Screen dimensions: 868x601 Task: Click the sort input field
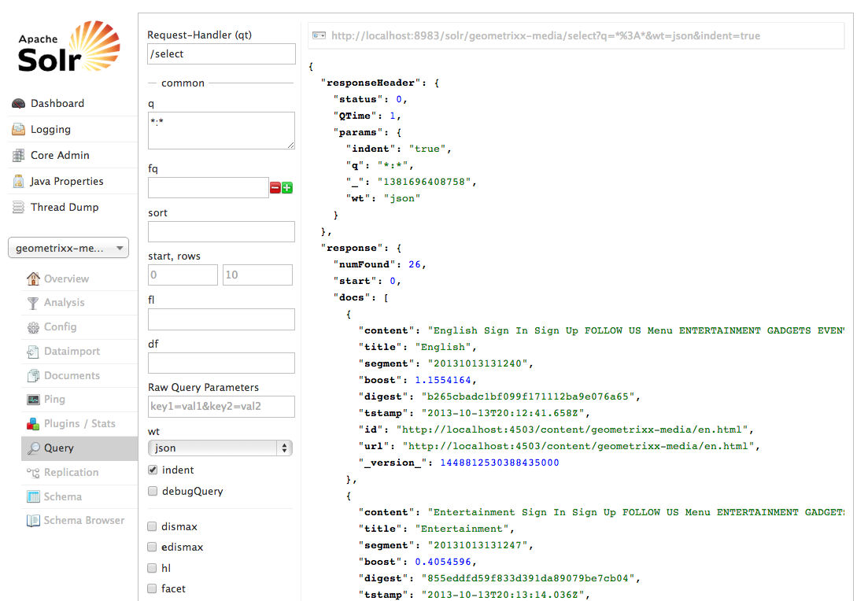[221, 232]
